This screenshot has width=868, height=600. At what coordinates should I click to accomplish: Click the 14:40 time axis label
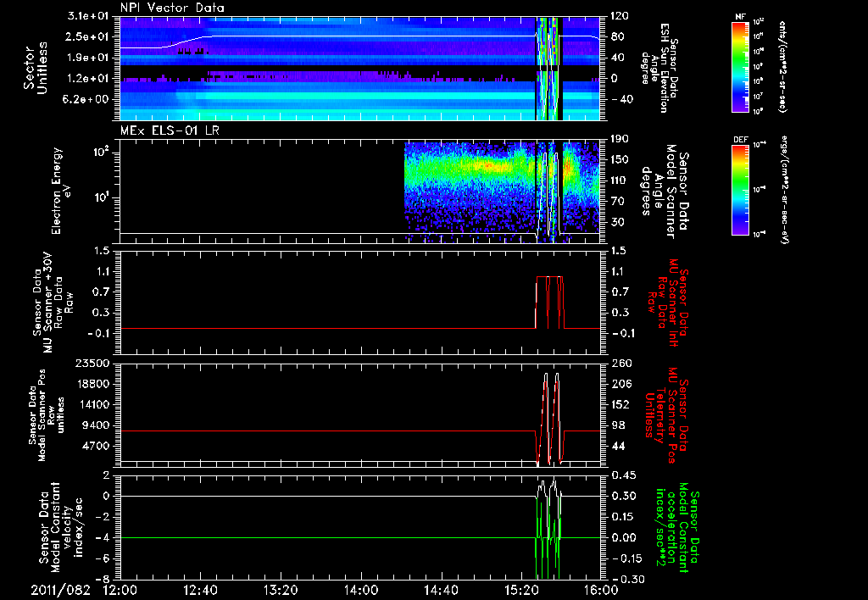[x=440, y=588]
